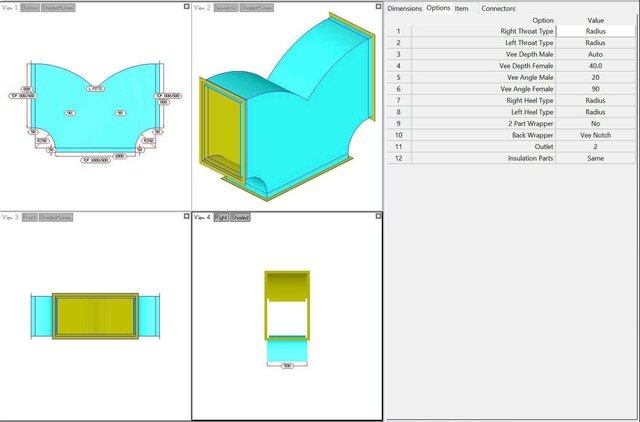Maximize View 1 using its corner square icon
The height and width of the screenshot is (422, 640).
click(186, 6)
